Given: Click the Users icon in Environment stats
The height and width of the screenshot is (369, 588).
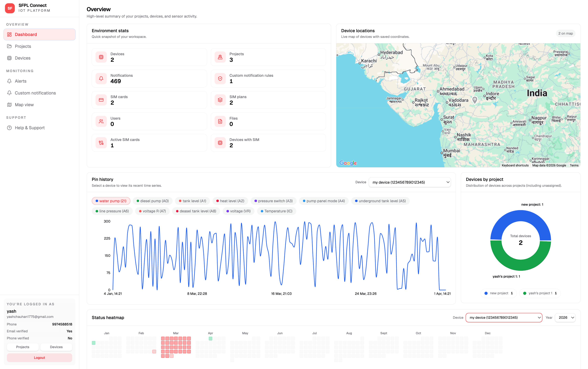Looking at the screenshot, I should [101, 121].
